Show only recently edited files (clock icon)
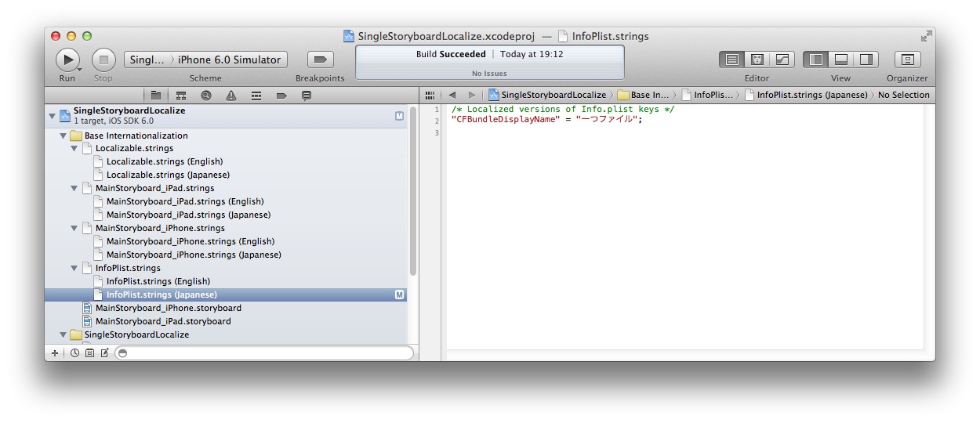 [x=75, y=353]
